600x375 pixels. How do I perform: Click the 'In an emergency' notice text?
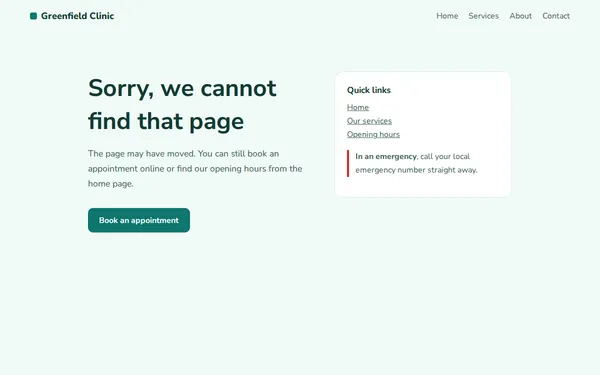(x=416, y=163)
